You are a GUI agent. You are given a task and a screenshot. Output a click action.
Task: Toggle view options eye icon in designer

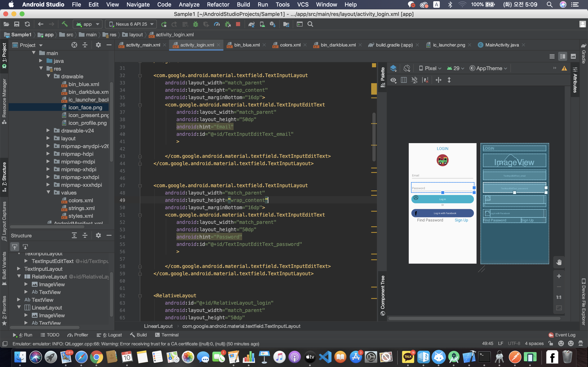tap(393, 80)
